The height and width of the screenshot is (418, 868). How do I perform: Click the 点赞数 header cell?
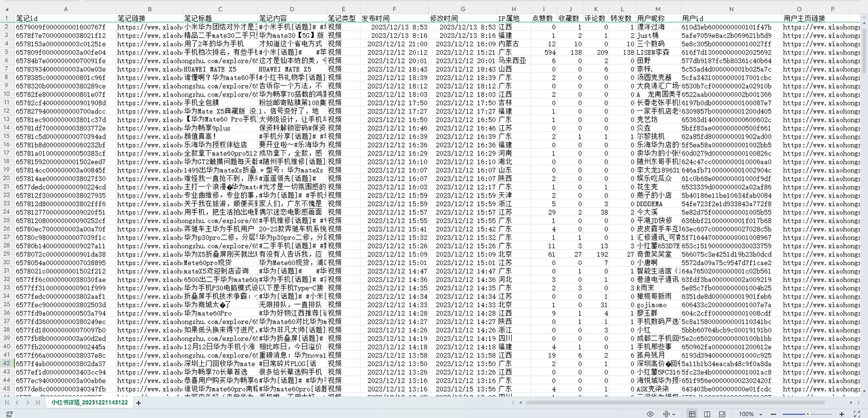coord(544,19)
